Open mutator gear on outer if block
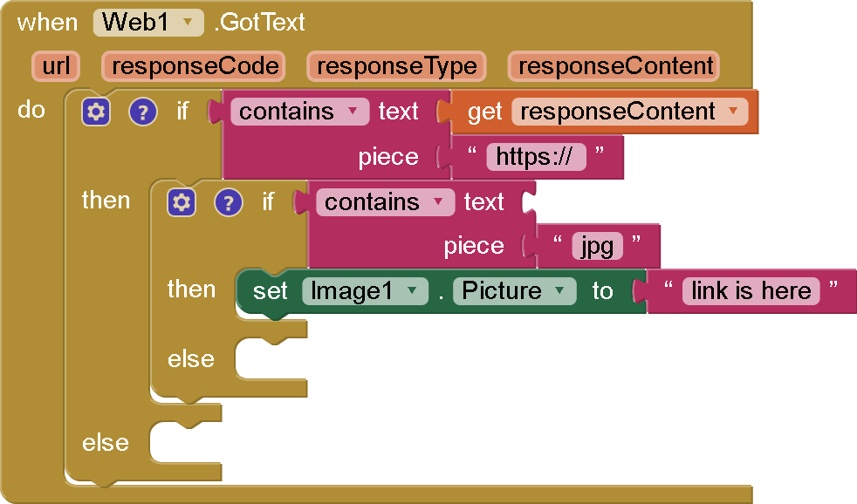Screen dimensions: 857x504 [x=96, y=112]
